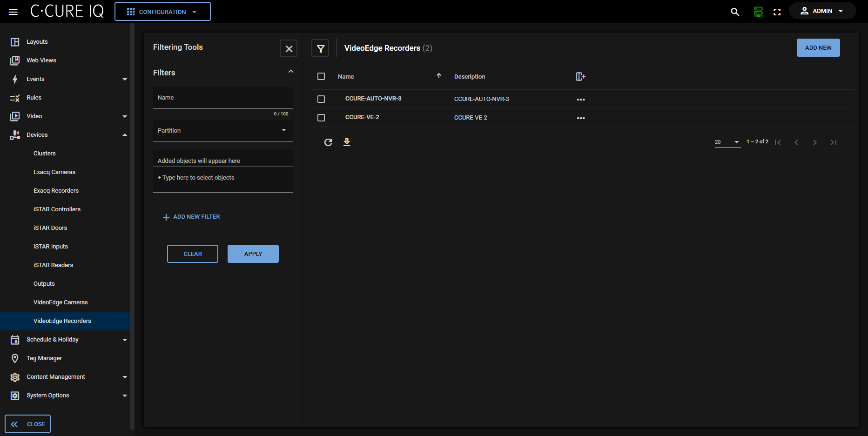Check the CCURE-VE-2 row checkbox
Screen dimensions: 868x436
point(321,118)
